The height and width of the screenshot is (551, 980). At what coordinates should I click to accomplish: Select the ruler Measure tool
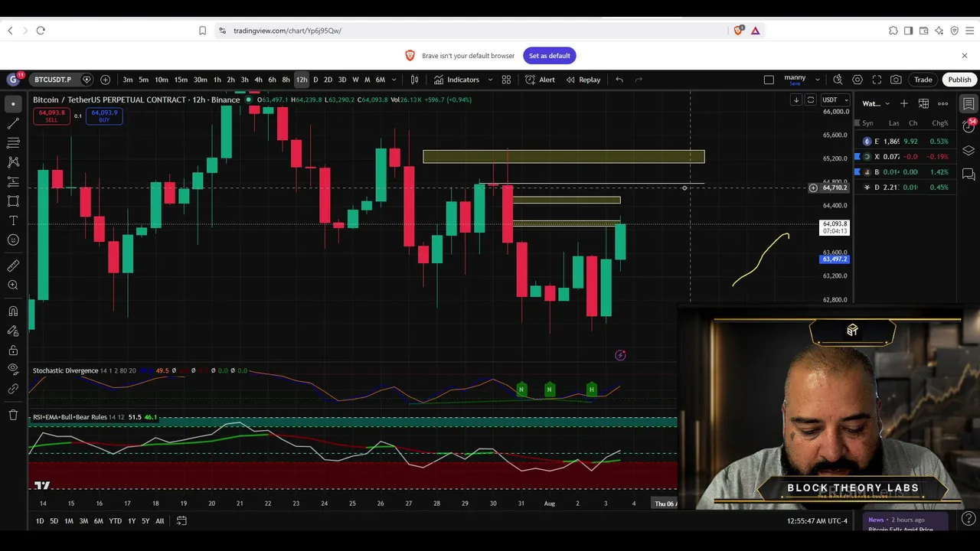point(13,266)
